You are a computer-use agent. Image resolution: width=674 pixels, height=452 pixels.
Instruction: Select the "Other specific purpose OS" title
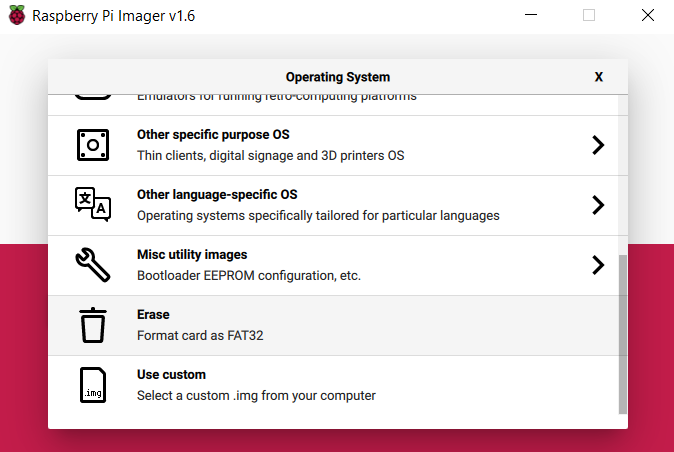pyautogui.click(x=213, y=135)
